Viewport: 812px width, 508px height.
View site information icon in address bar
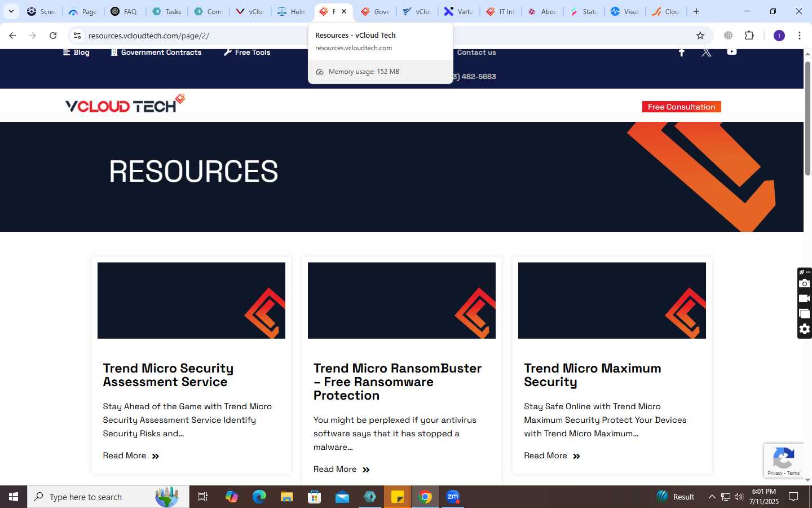[77, 36]
